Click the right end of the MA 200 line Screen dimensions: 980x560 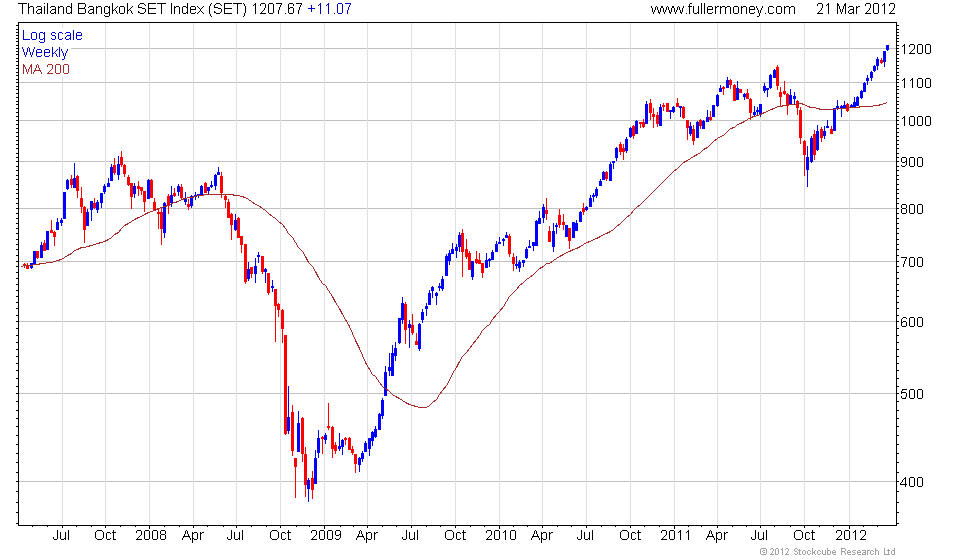tap(886, 103)
